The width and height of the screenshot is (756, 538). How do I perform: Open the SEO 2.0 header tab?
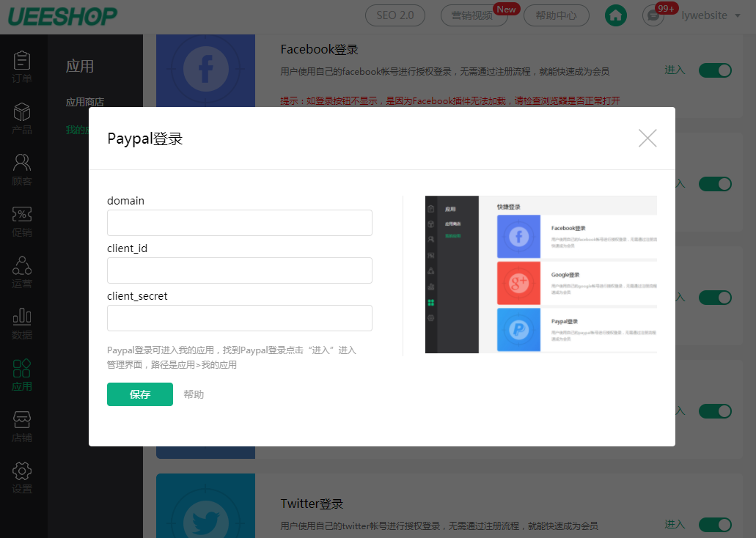coord(395,15)
